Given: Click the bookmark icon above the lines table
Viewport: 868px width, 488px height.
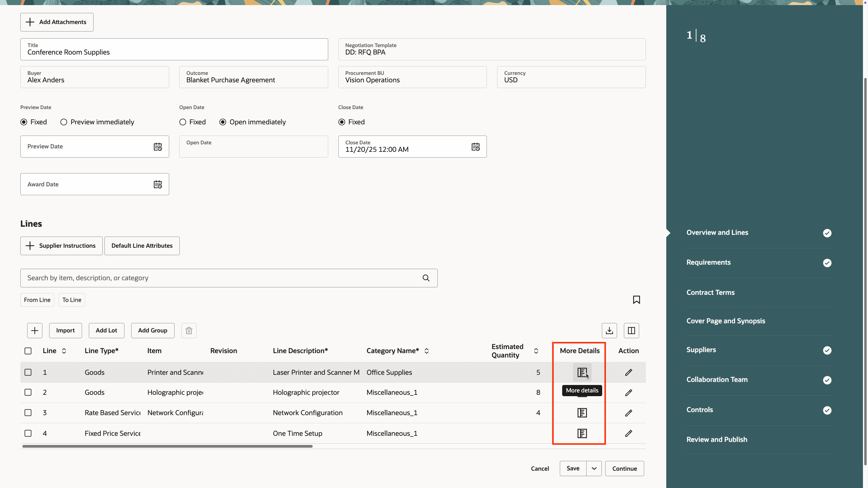Looking at the screenshot, I should (636, 300).
